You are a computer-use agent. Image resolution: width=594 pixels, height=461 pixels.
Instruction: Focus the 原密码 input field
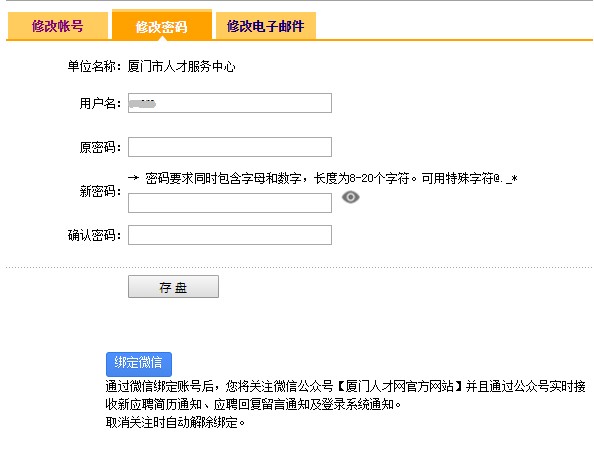230,147
